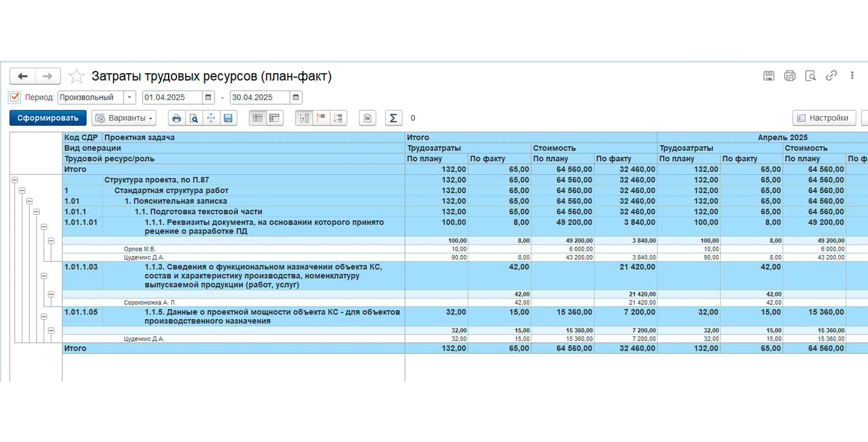The width and height of the screenshot is (868, 442).
Task: Open the Настройки button
Action: click(x=824, y=118)
